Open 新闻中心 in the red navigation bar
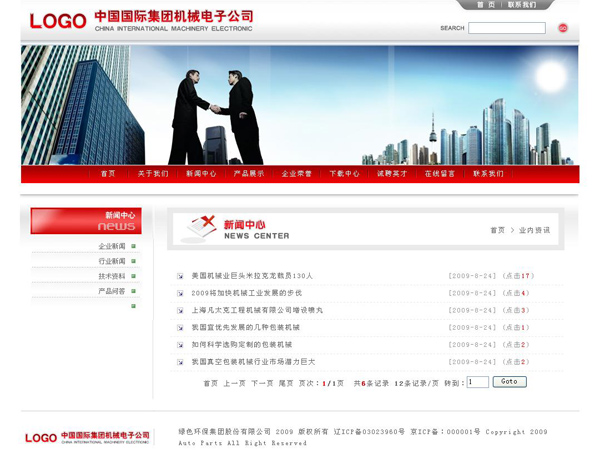 coord(201,174)
